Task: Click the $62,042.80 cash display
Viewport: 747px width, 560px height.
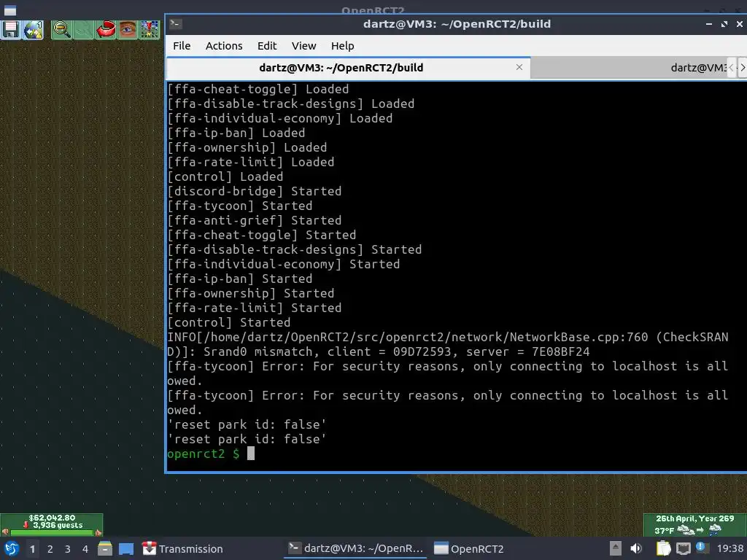Action: click(x=52, y=518)
